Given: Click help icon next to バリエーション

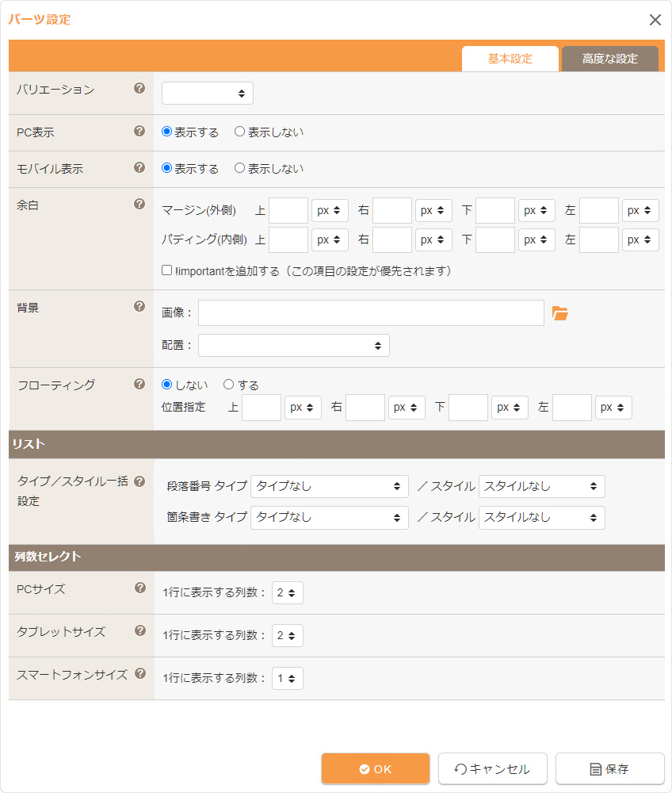Looking at the screenshot, I should [139, 88].
